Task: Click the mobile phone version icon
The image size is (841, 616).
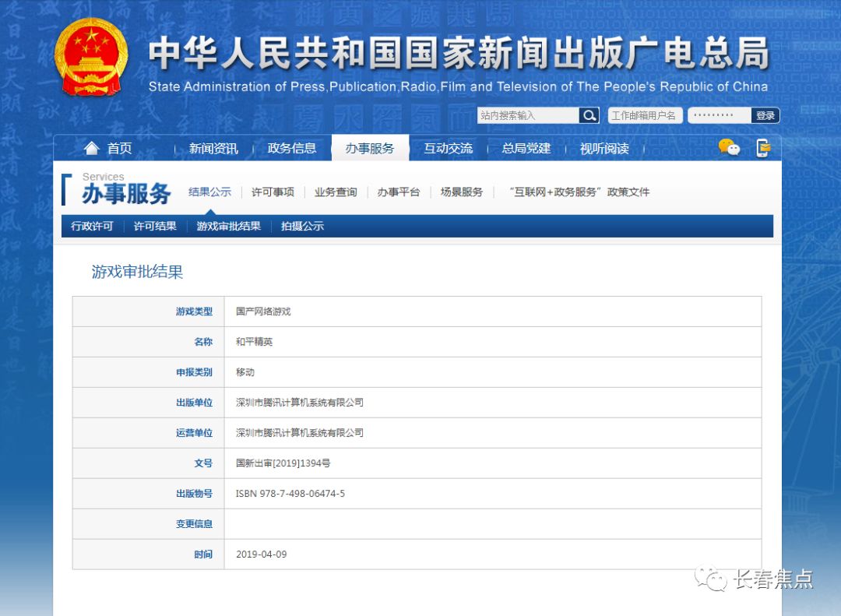Action: (x=763, y=148)
